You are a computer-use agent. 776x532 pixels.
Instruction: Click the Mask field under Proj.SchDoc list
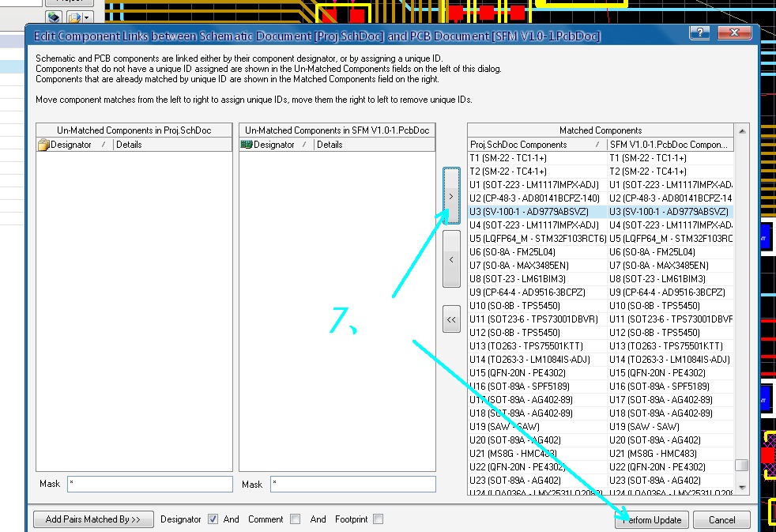[150, 484]
